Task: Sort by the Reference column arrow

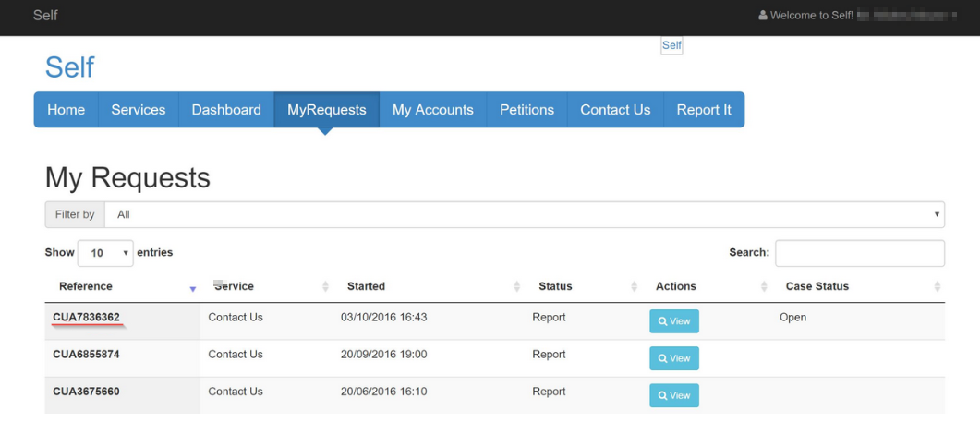Action: (192, 289)
